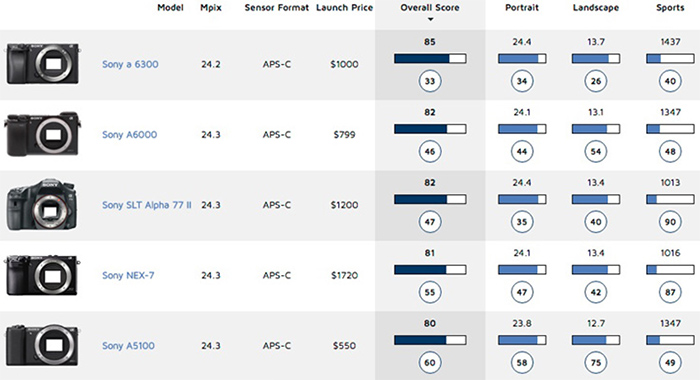Click landscape rank badge 26 for Sony a 6300

(x=596, y=81)
